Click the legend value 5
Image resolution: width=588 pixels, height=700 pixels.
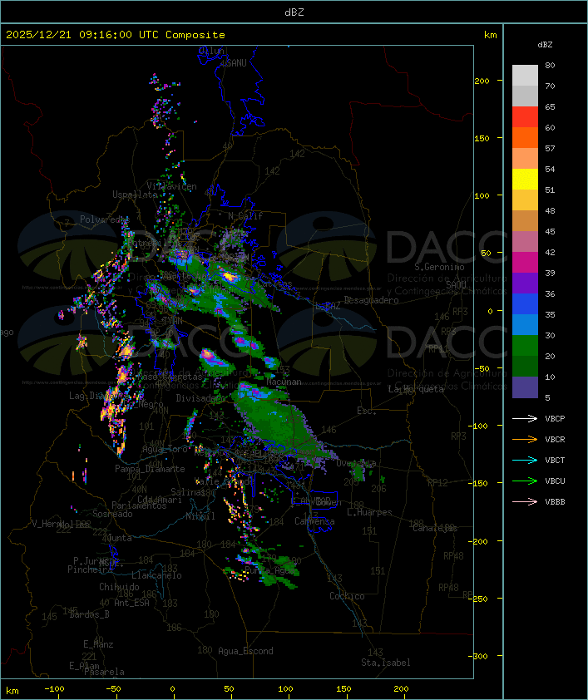(547, 397)
